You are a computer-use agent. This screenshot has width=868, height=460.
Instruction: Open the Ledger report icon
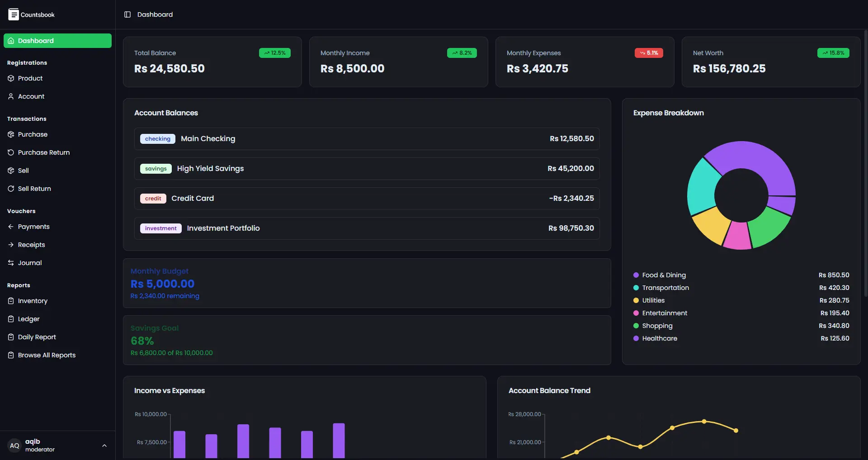(10, 318)
